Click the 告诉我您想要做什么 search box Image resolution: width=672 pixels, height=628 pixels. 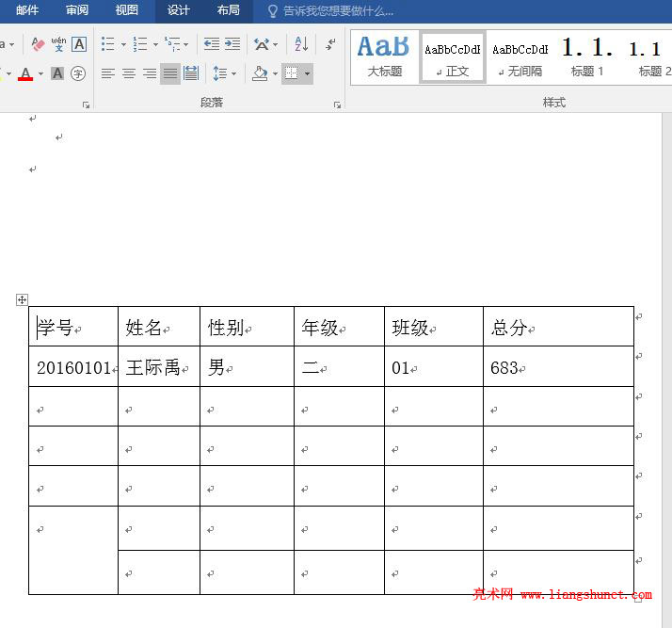(330, 11)
